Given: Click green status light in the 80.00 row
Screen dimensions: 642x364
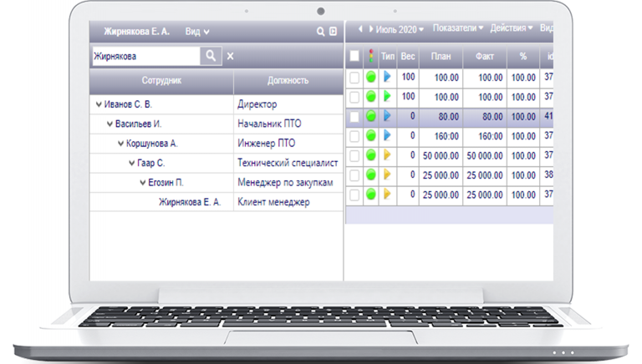Looking at the screenshot, I should pyautogui.click(x=371, y=116).
